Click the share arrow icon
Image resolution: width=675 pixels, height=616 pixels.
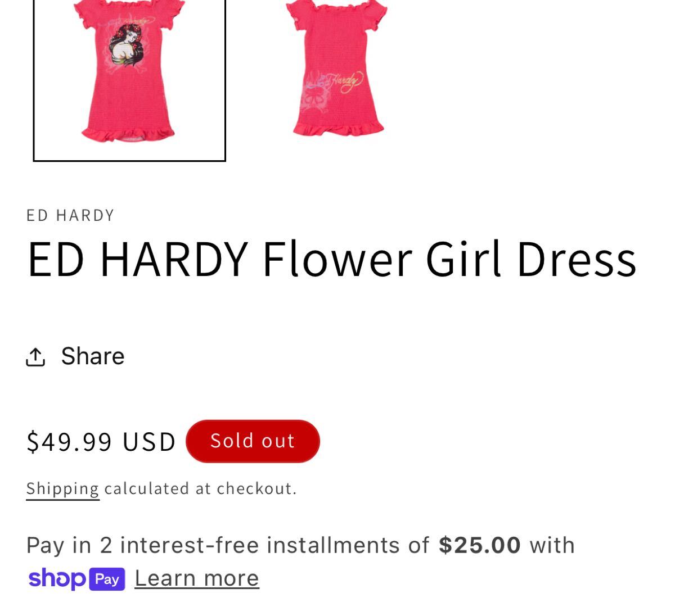click(35, 356)
